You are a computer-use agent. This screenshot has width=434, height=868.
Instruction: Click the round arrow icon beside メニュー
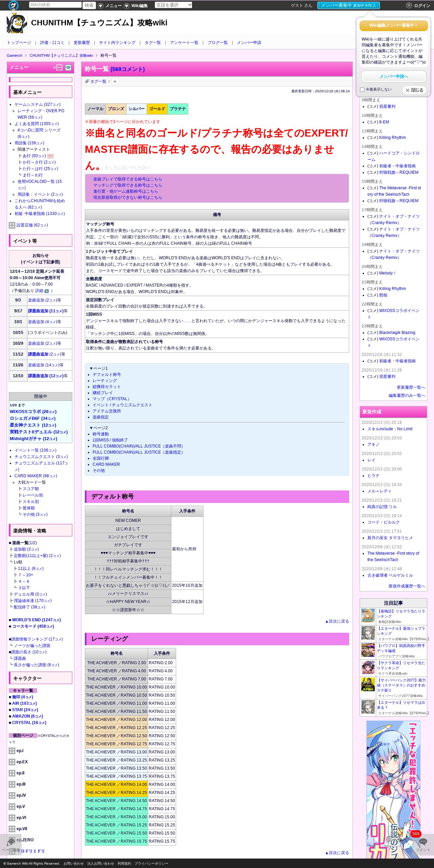100,6
